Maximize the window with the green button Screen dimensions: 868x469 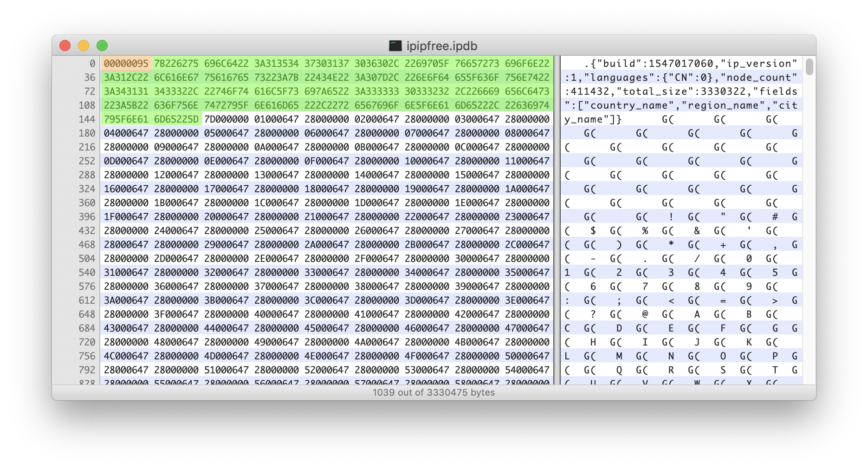pos(102,46)
